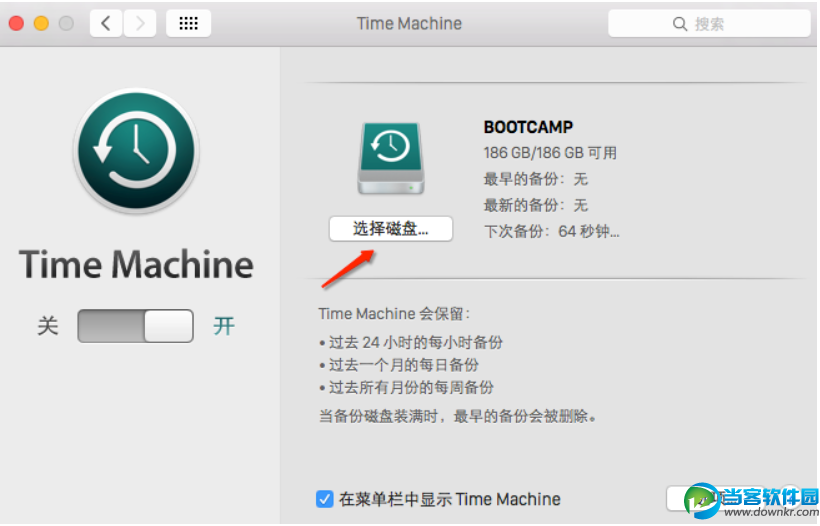Select the BOOTCAMP disk name

point(528,127)
